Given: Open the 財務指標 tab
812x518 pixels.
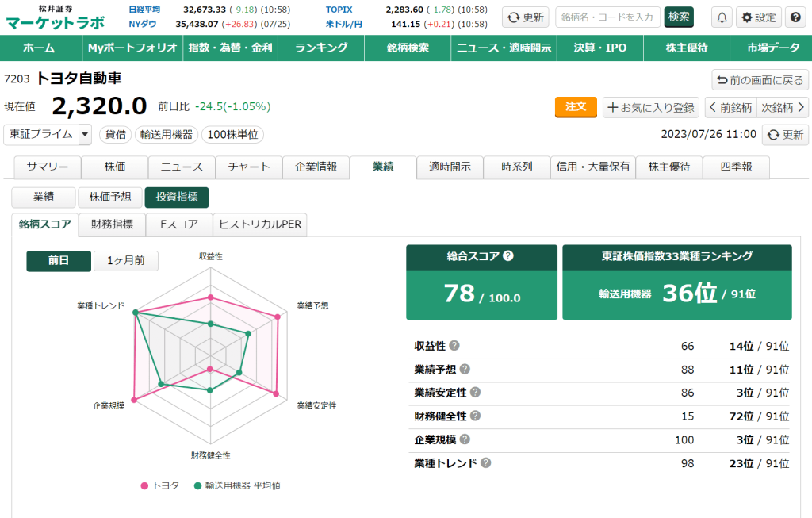Looking at the screenshot, I should tap(112, 224).
